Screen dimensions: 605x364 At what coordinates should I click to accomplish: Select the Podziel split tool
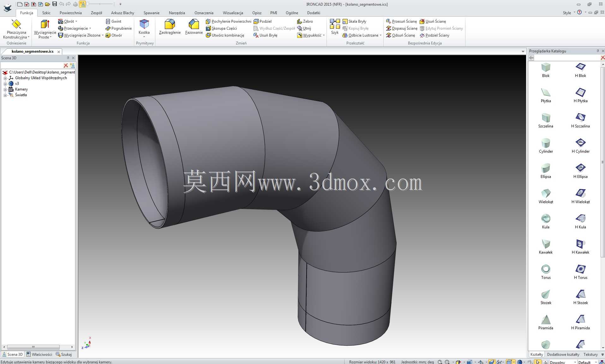pos(262,21)
